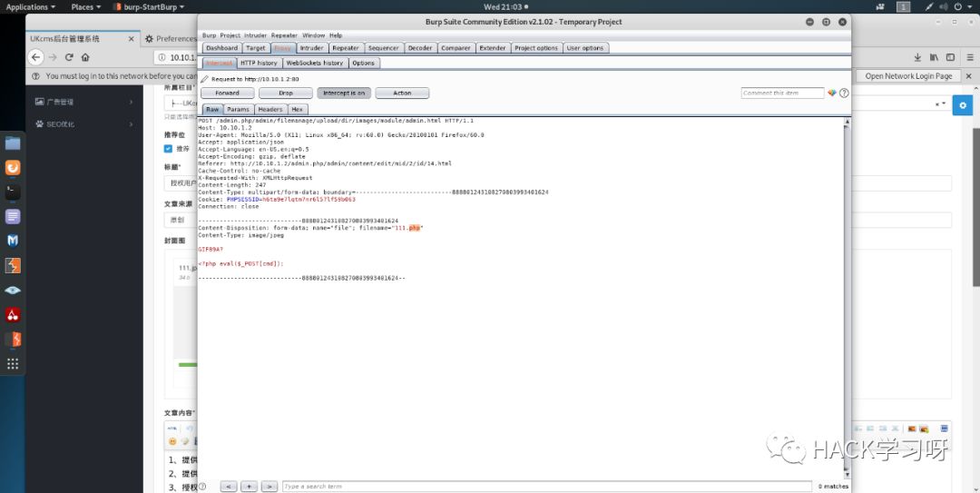
Task: Open the Hex view tab
Action: tap(297, 110)
